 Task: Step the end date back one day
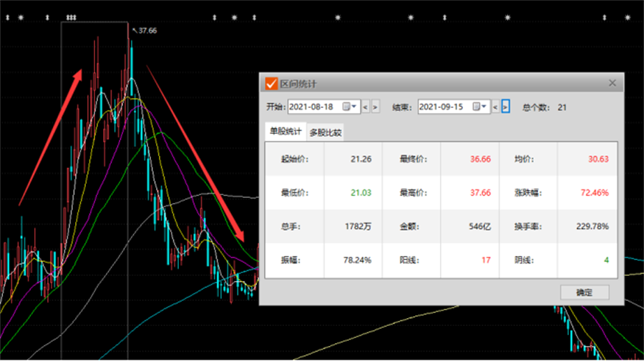495,107
